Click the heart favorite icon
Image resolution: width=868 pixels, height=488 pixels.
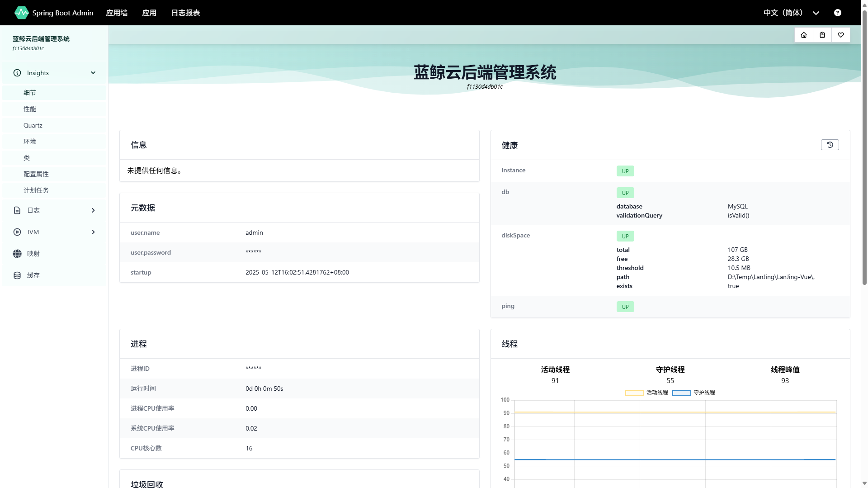coord(840,35)
